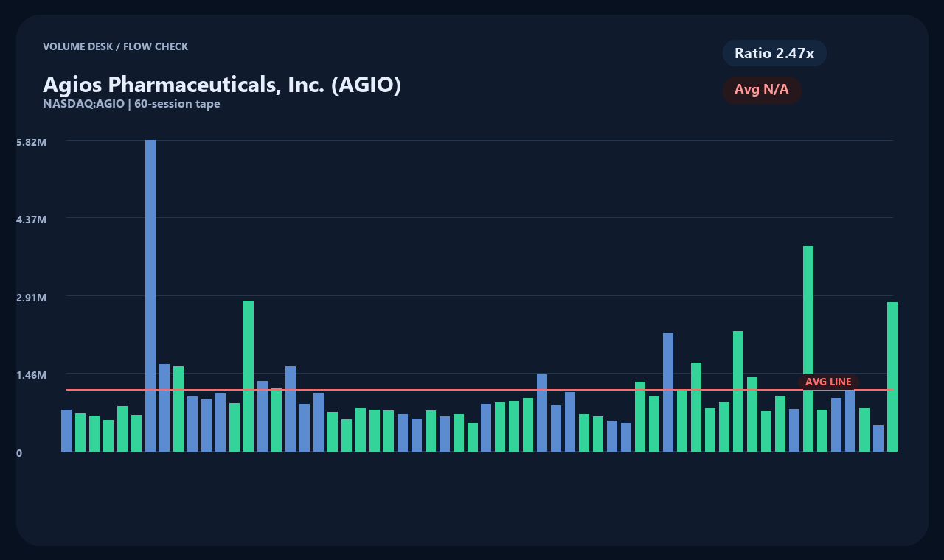
Task: Select the NASDAQ:AGIO 60-session tape subtitle
Action: pyautogui.click(x=131, y=104)
